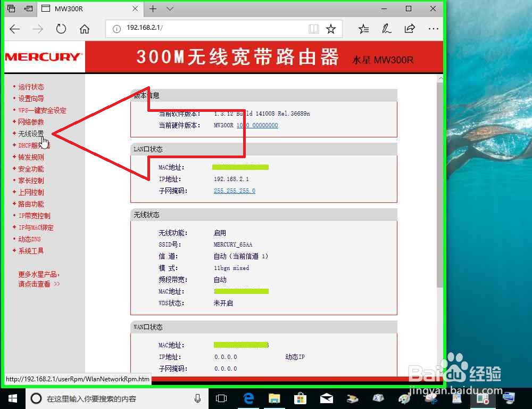The height and width of the screenshot is (409, 532).
Task: Open a new tab with the plus button
Action: coord(153,9)
